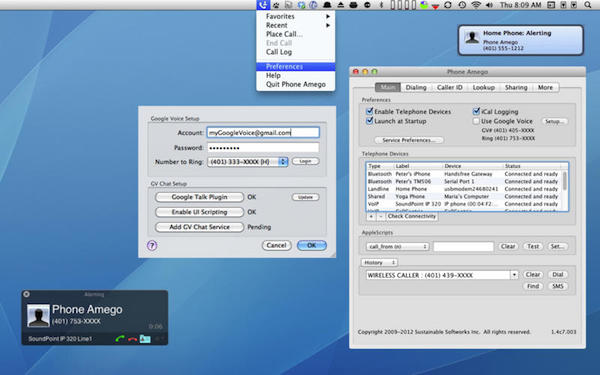Open the Number to Ring dropdown

pos(248,162)
